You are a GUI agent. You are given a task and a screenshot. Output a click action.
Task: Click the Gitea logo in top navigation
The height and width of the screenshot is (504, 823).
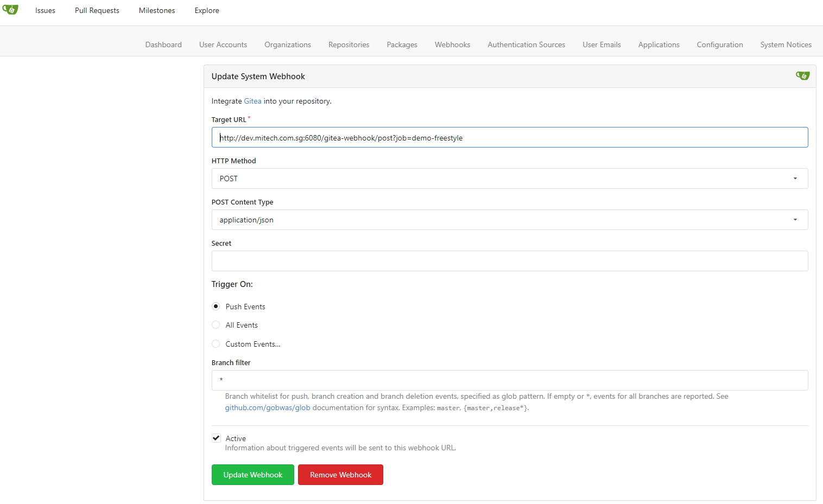tap(10, 10)
